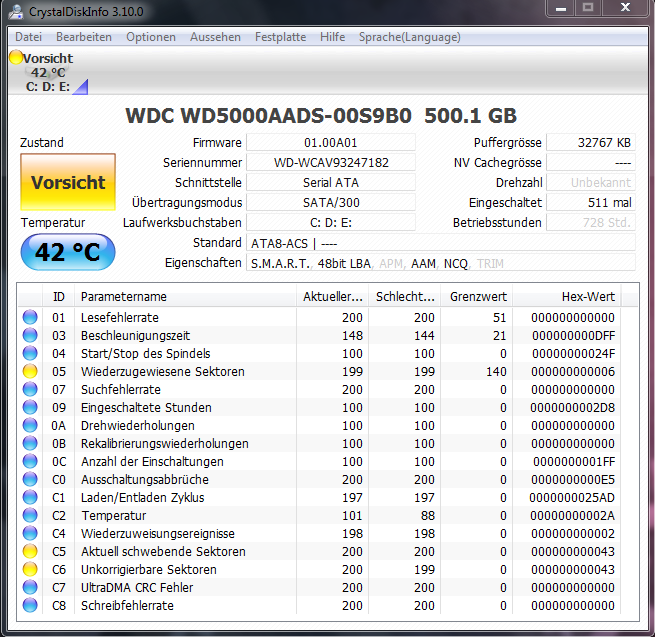Click the Eigenschaften field listing S.M.A.R.T.
655x637 pixels.
tap(441, 263)
